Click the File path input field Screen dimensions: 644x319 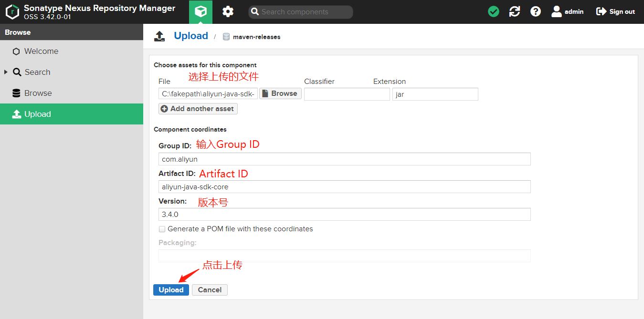point(208,94)
